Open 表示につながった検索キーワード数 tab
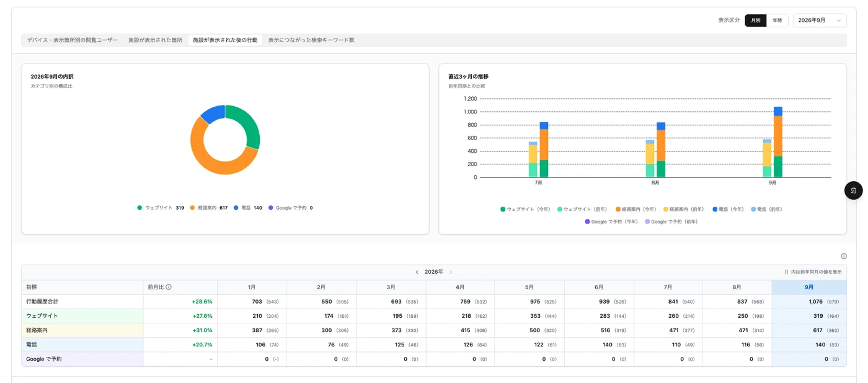 tap(311, 40)
